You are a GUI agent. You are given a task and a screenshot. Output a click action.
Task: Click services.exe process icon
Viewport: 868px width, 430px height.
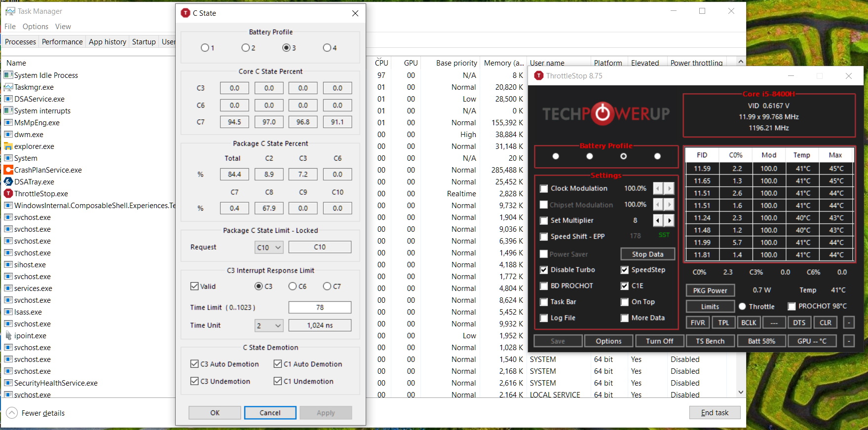coord(8,288)
